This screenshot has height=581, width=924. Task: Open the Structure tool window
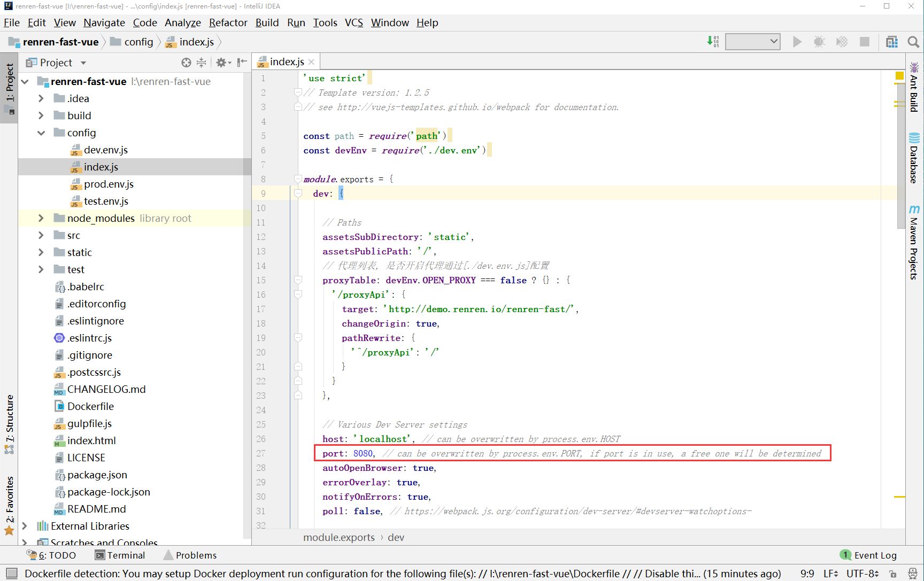[x=9, y=424]
